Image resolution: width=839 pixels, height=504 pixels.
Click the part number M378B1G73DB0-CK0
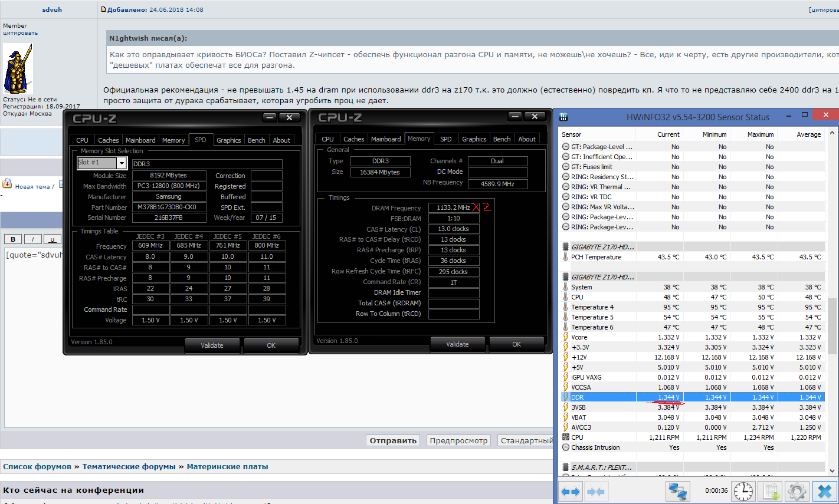[x=169, y=207]
